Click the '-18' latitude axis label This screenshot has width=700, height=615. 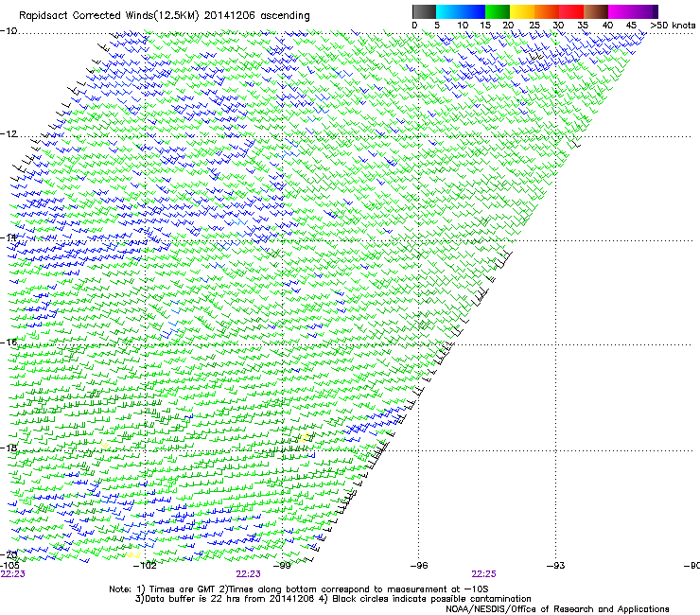point(9,448)
